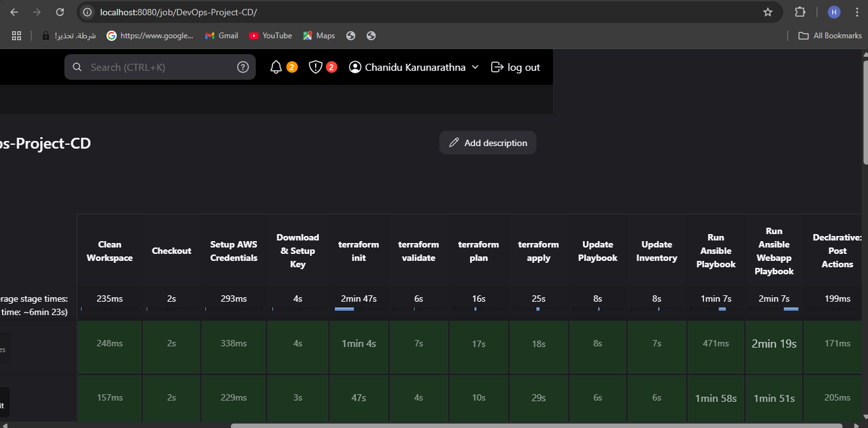Open the Gmail bookmark

pyautogui.click(x=221, y=36)
